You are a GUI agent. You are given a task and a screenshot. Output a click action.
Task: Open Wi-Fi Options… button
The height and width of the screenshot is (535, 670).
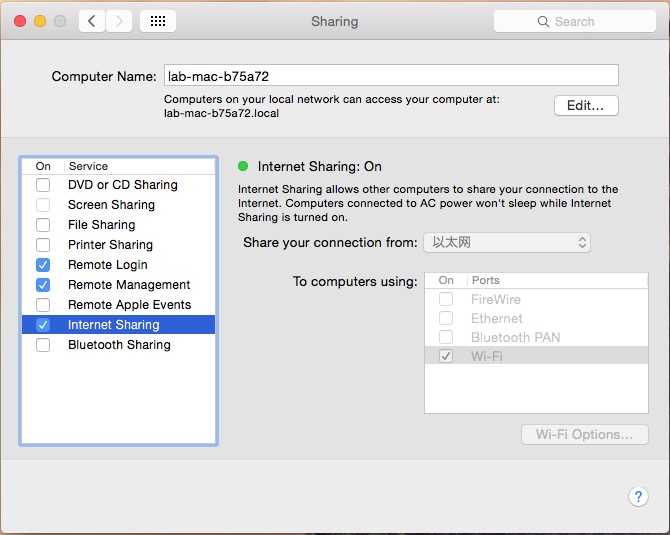585,435
